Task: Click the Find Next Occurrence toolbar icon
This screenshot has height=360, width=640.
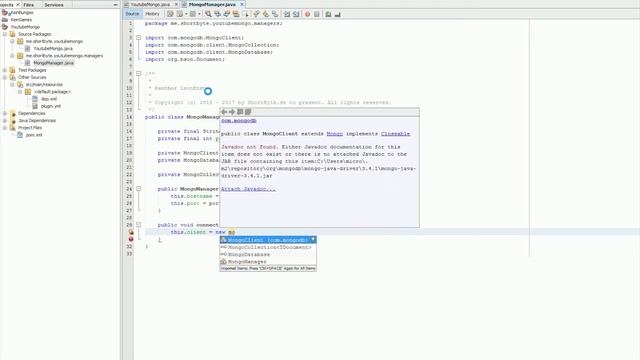Action: coord(227,14)
